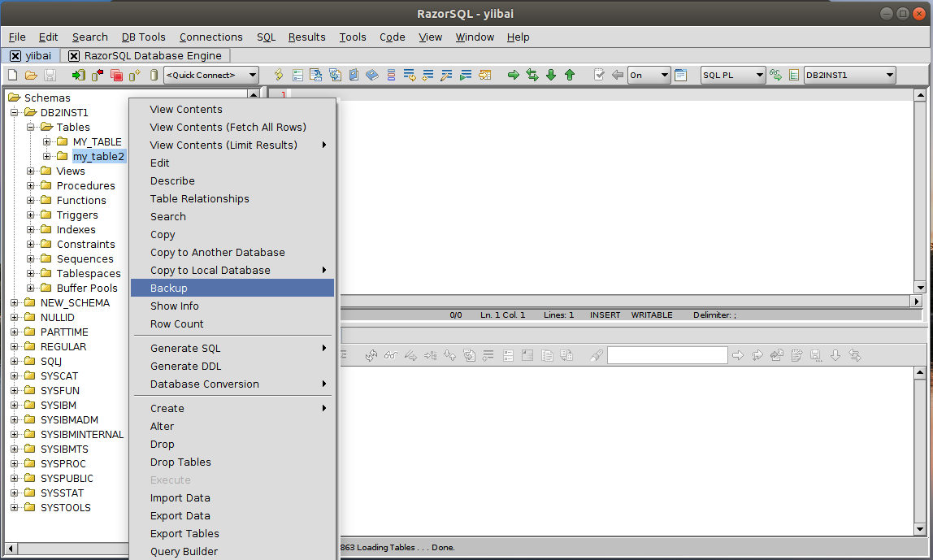Click the commit checkmark icon in toolbar
This screenshot has height=560, width=933.
click(600, 76)
